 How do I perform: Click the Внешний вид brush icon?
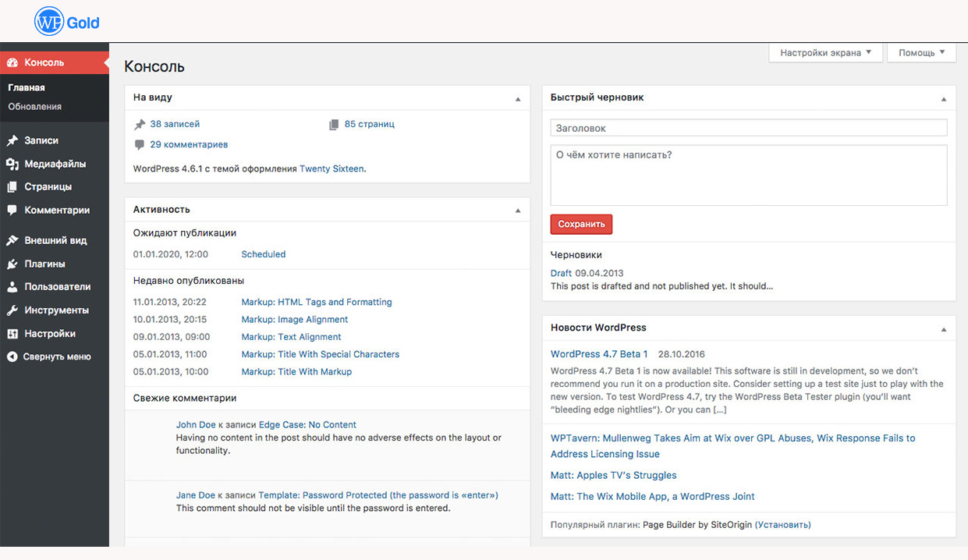[x=12, y=241]
